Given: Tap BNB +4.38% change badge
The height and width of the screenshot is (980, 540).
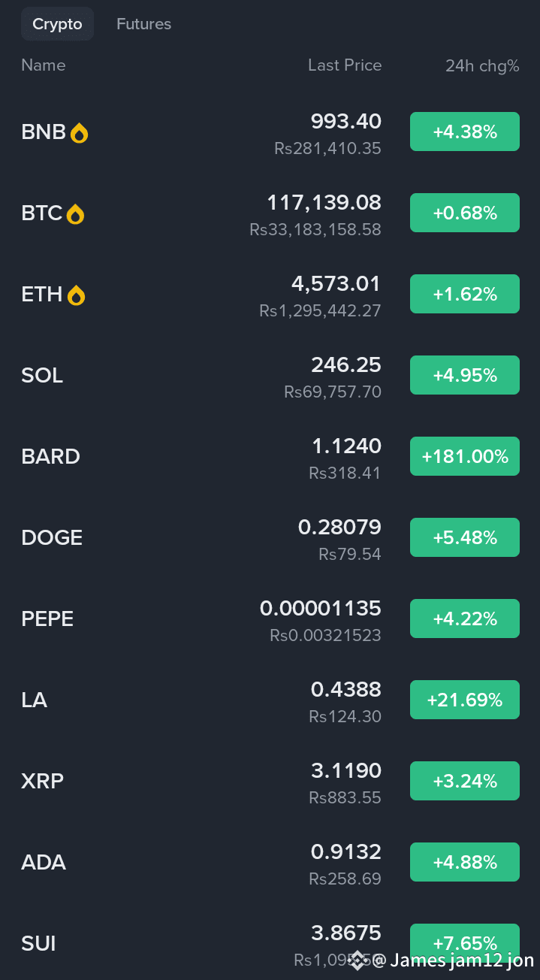Looking at the screenshot, I should tap(465, 132).
